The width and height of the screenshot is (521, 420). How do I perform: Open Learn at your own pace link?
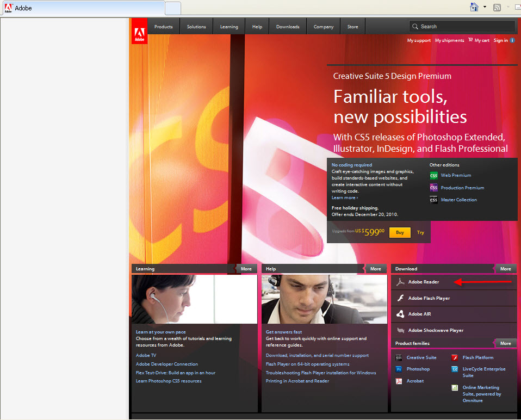tap(161, 332)
